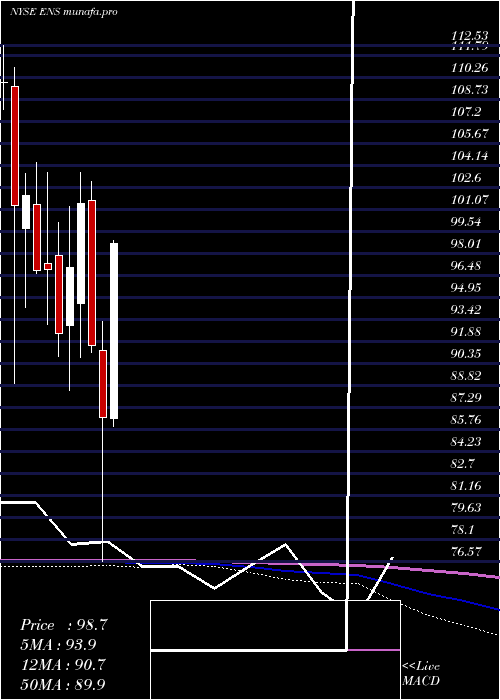
Task: Click the 105.67 price axis label
Action: [470, 134]
